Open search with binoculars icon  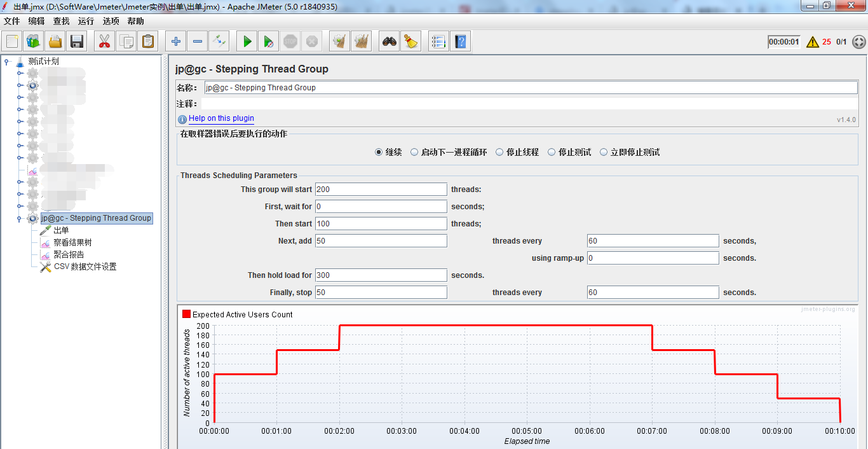pyautogui.click(x=389, y=42)
